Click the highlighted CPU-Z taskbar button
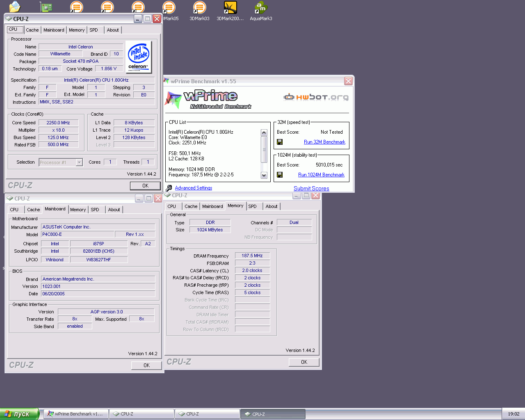The height and width of the screenshot is (420, 525). [x=273, y=414]
